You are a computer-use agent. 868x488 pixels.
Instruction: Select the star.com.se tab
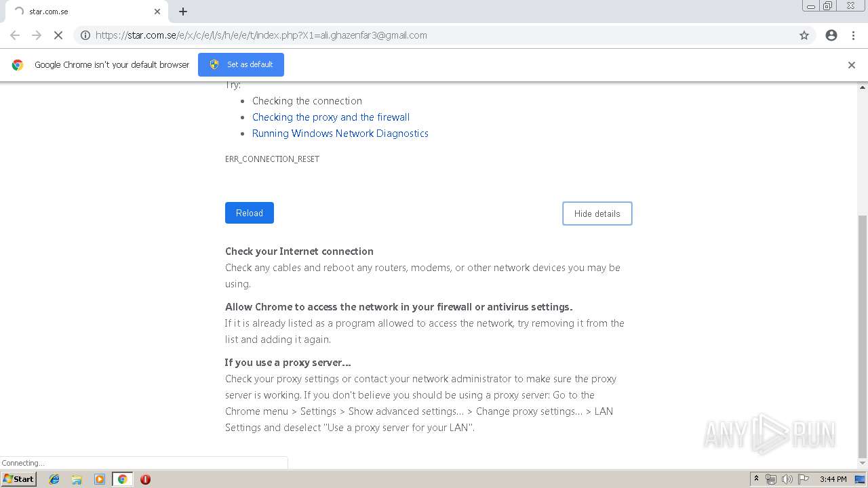(87, 12)
